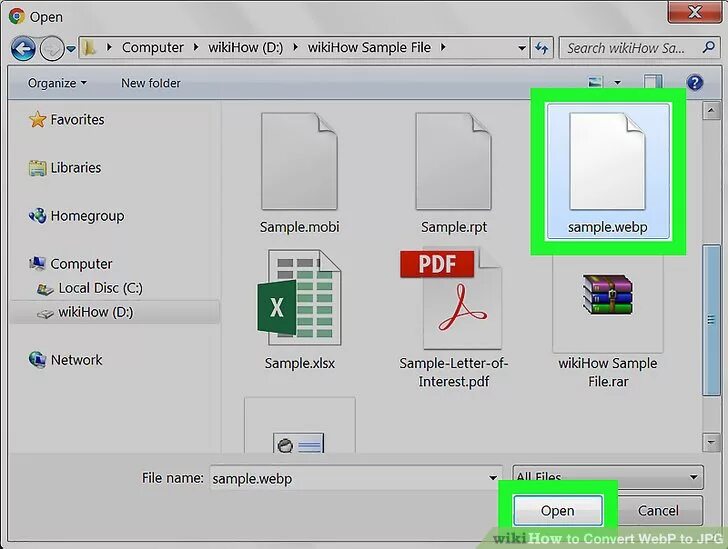Viewport: 728px width, 549px height.
Task: Open Libraries in the navigation pane
Action: pyautogui.click(x=76, y=167)
